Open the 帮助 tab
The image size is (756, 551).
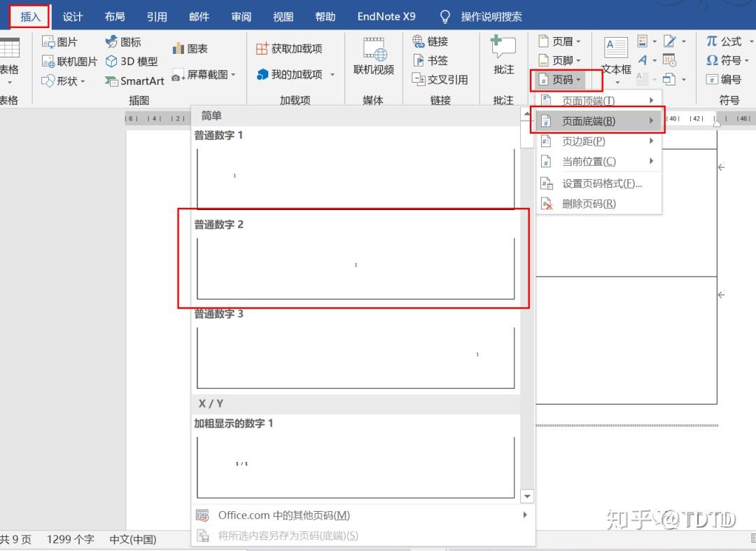coord(325,17)
